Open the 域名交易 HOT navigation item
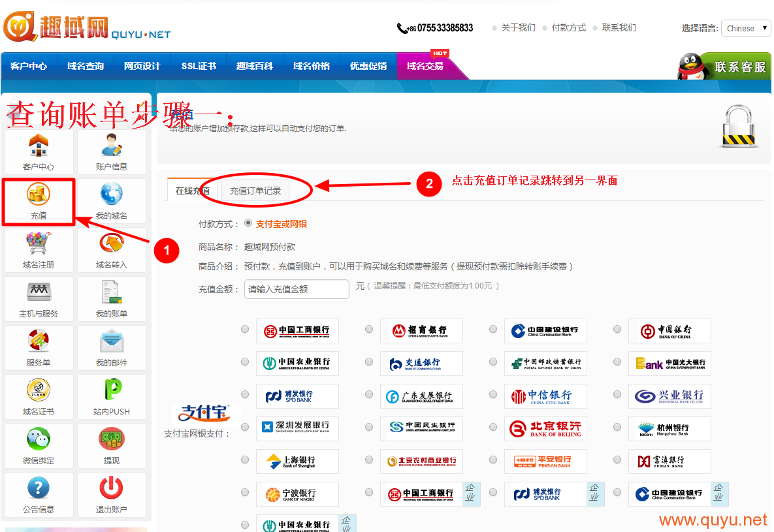This screenshot has width=774, height=532. (x=425, y=66)
